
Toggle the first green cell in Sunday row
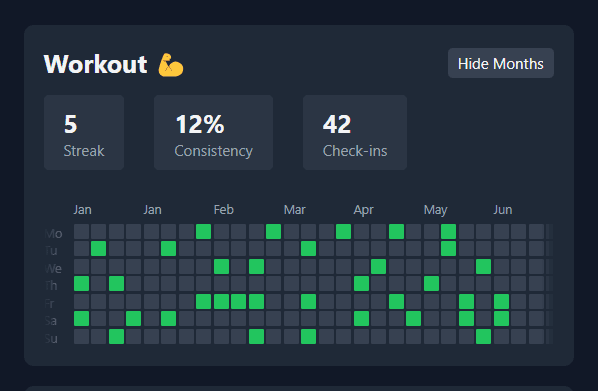click(x=116, y=337)
